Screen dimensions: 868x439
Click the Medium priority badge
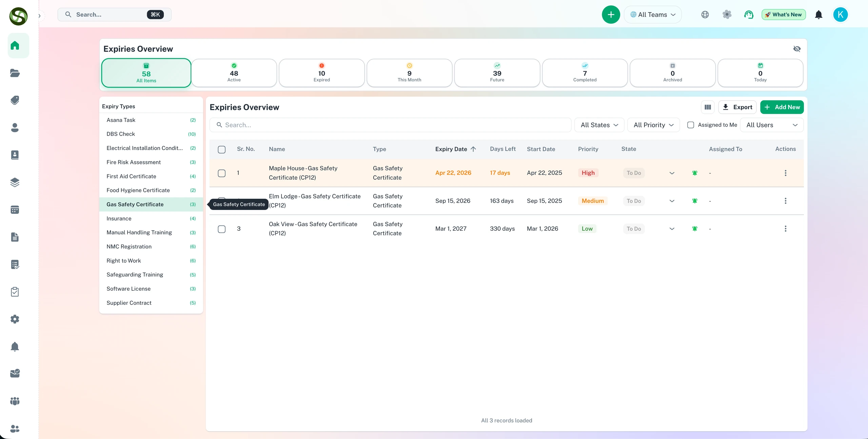click(593, 201)
